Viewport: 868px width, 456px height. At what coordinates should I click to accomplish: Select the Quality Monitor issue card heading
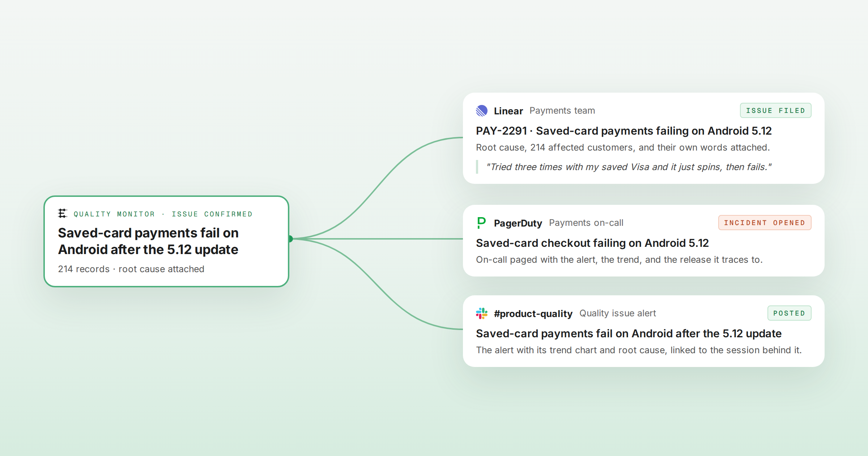[x=148, y=241]
